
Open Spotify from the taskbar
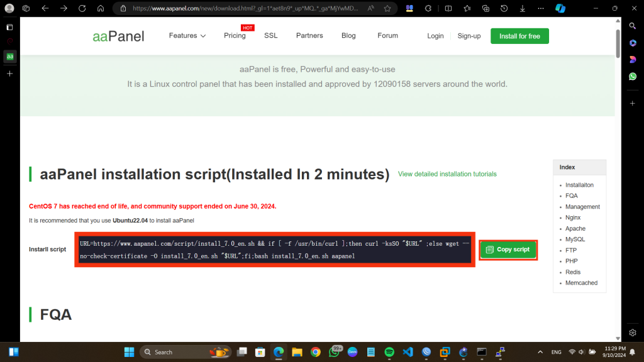click(389, 352)
